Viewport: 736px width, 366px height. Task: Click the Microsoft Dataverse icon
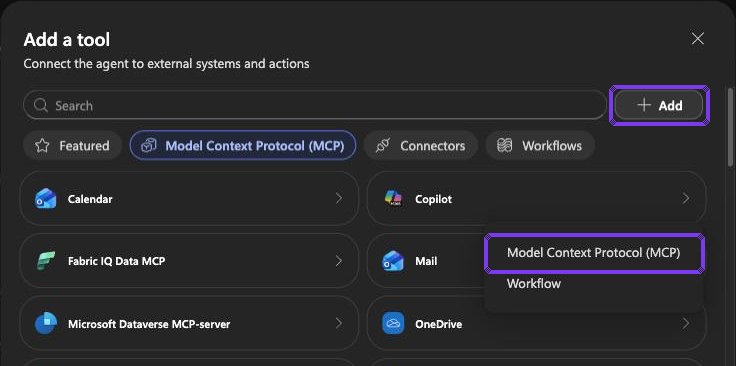[46, 323]
